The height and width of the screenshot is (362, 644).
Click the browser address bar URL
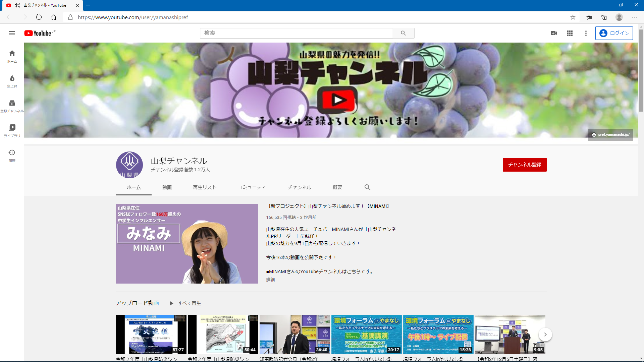click(x=133, y=17)
